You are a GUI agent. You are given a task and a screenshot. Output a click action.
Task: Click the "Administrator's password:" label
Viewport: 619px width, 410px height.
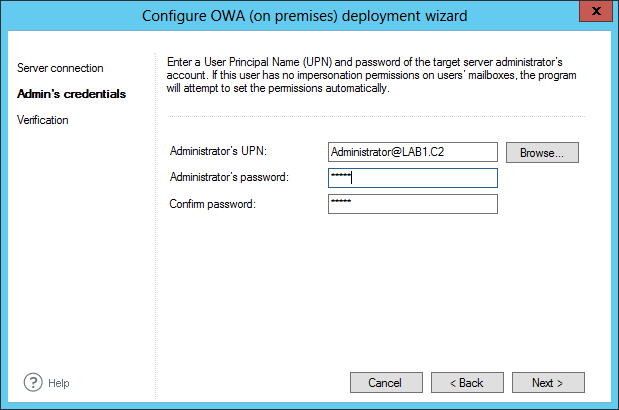coord(229,177)
